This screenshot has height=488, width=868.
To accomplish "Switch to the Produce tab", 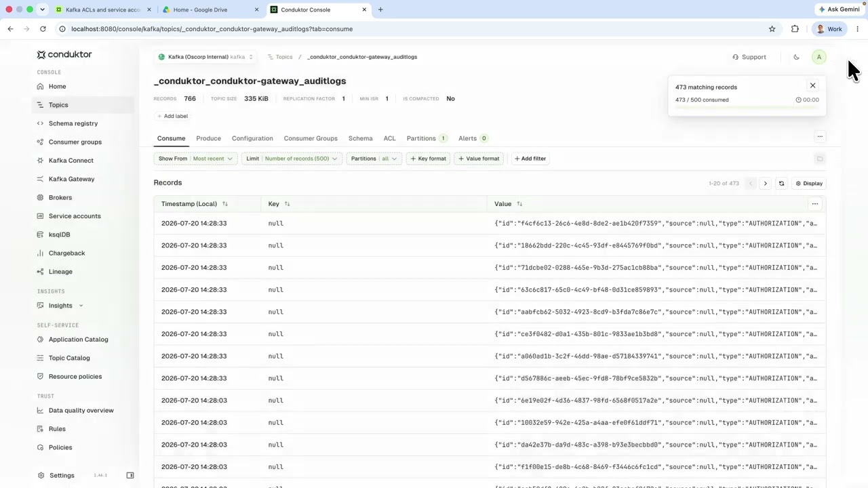I will tap(208, 138).
